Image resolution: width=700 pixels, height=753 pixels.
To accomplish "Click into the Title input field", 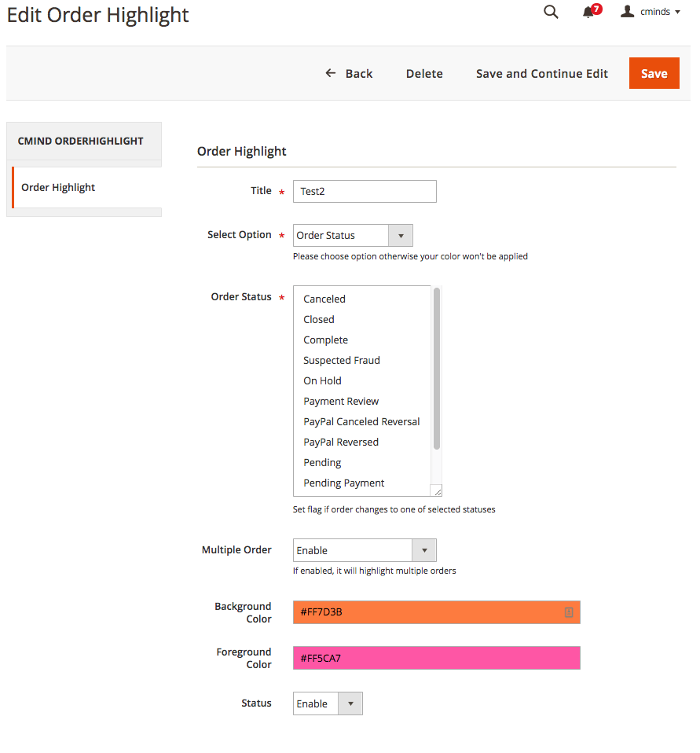I will coord(365,191).
